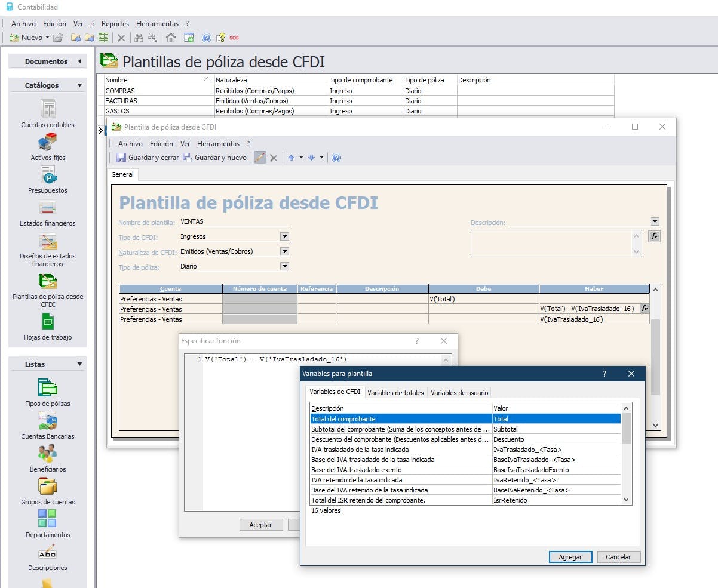Switch to Variables de totales tab
This screenshot has width=718, height=588.
pyautogui.click(x=395, y=393)
